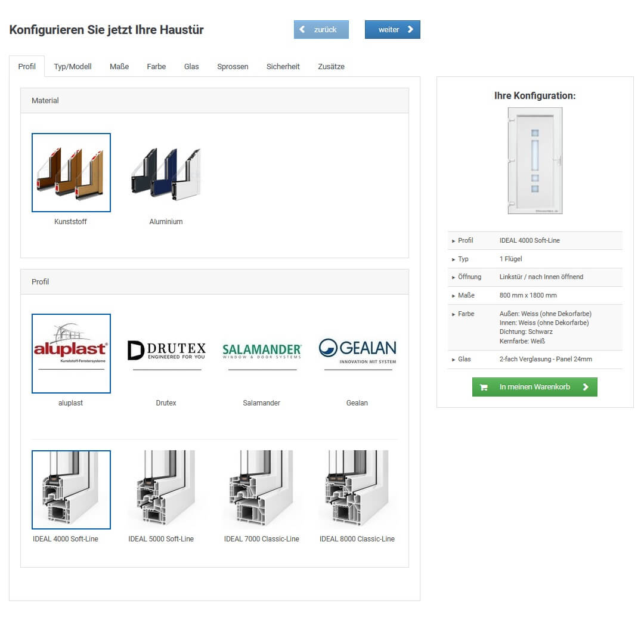This screenshot has height=644, width=644.
Task: Select the Drutex manufacturer logo
Action: point(166,353)
